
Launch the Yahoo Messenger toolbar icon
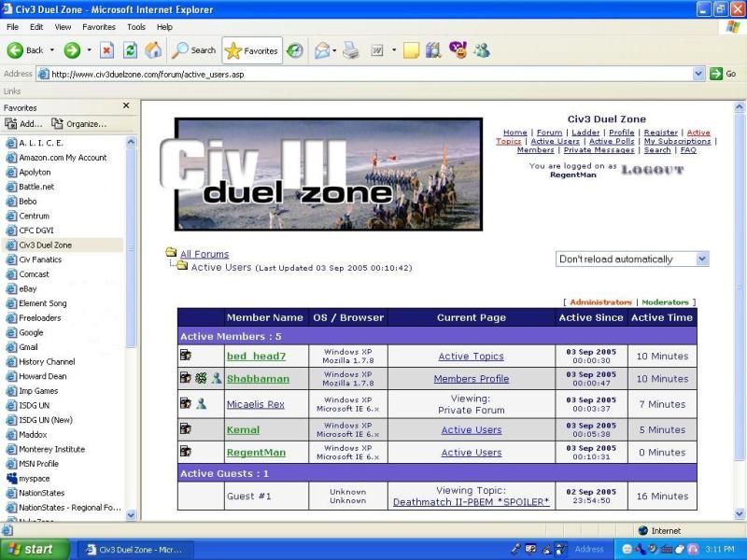click(458, 50)
